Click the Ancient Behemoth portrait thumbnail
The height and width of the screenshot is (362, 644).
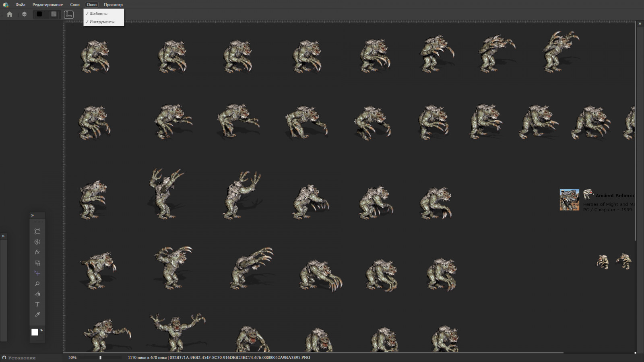tap(570, 200)
